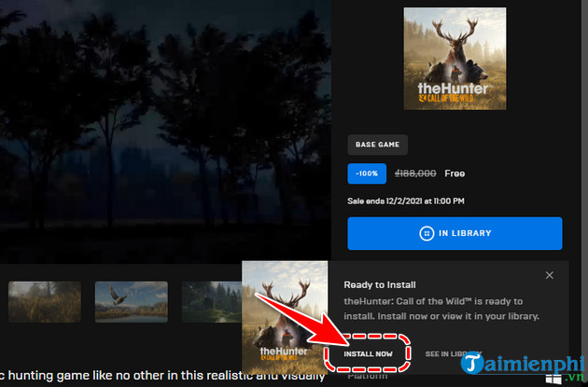The image size is (588, 387).
Task: Click the -100% discount badge
Action: [x=367, y=173]
